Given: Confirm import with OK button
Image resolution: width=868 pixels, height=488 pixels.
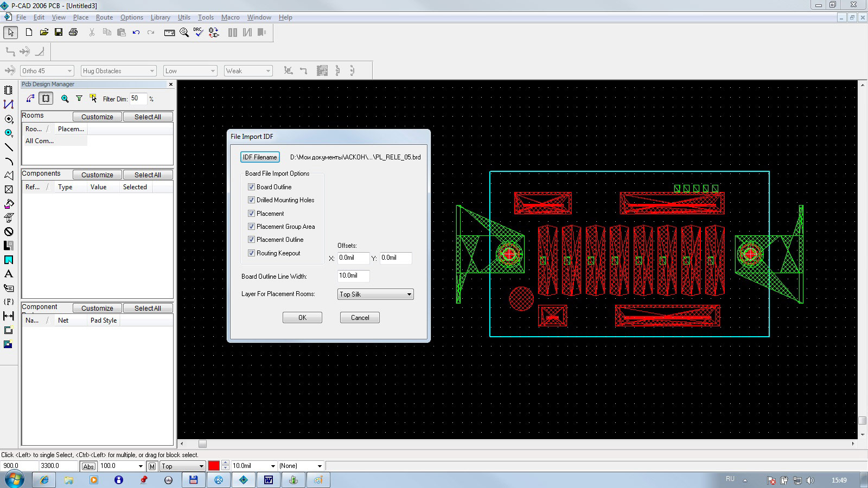Looking at the screenshot, I should tap(302, 318).
